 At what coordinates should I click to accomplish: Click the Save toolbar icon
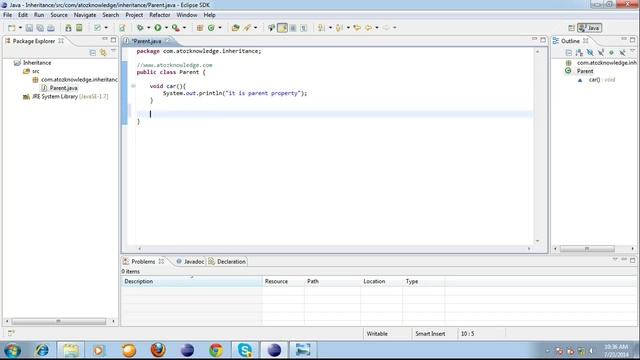point(29,28)
